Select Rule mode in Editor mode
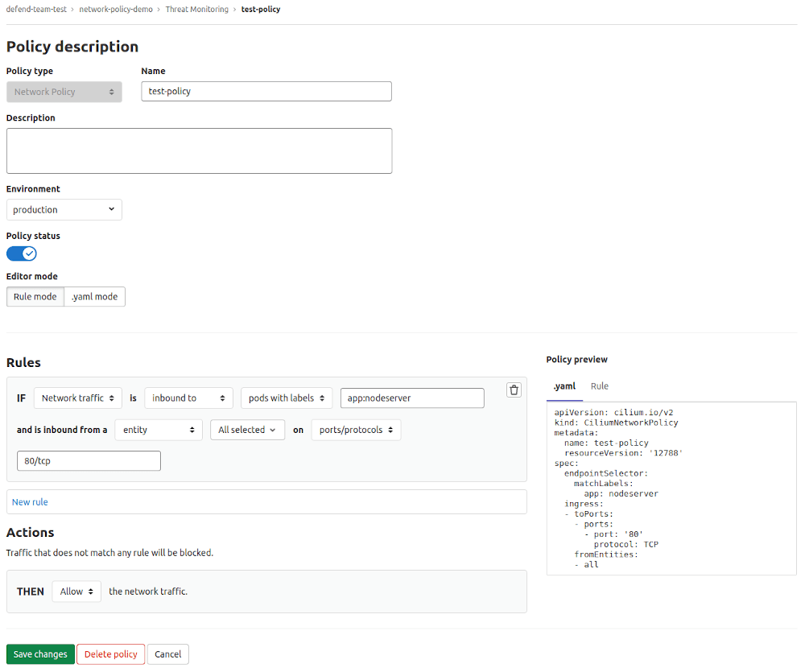The image size is (805, 672). coord(35,296)
